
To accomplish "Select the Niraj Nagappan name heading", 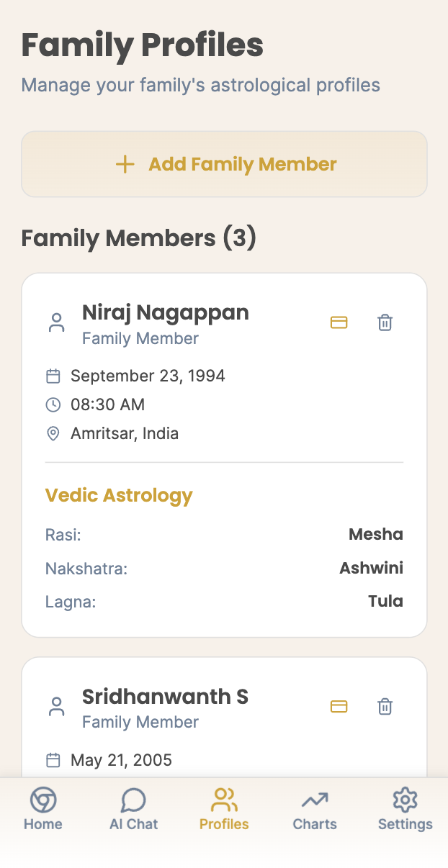I will (166, 312).
